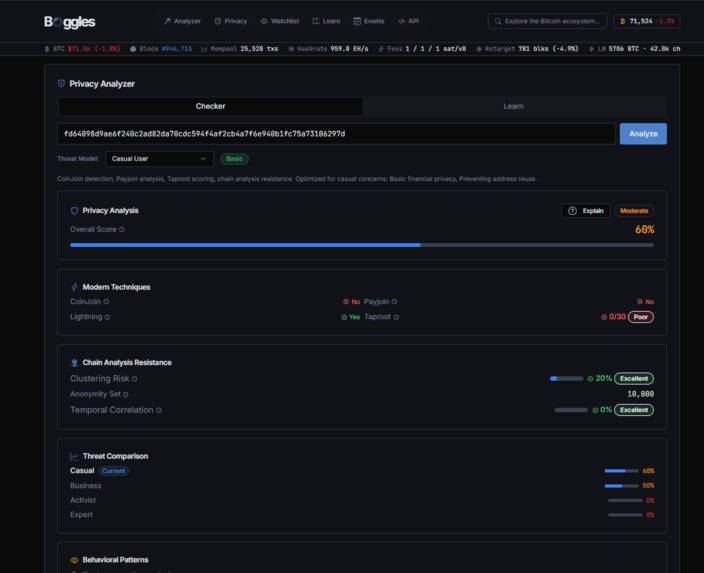Click the shield icon beside Privacy Analyzer title
The image size is (704, 573).
[62, 84]
